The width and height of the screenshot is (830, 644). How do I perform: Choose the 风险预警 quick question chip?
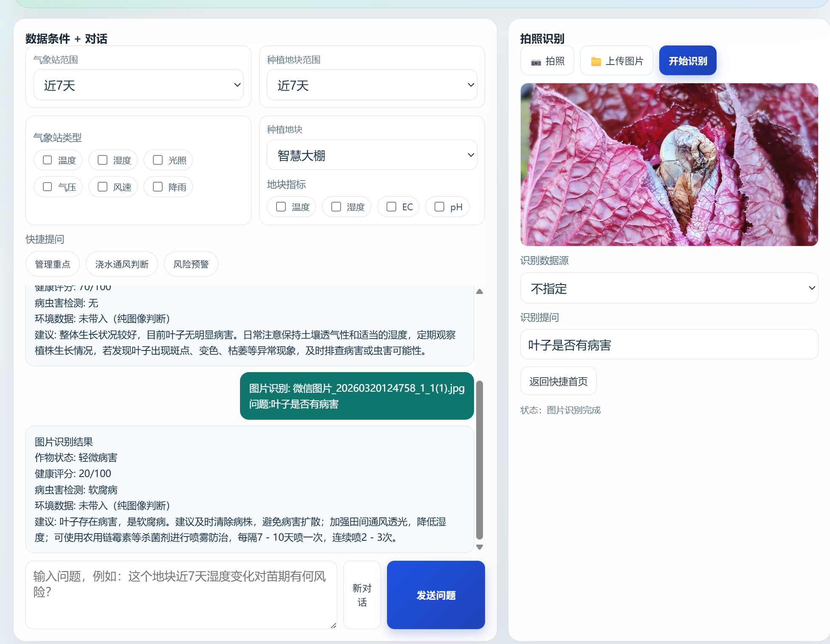191,264
